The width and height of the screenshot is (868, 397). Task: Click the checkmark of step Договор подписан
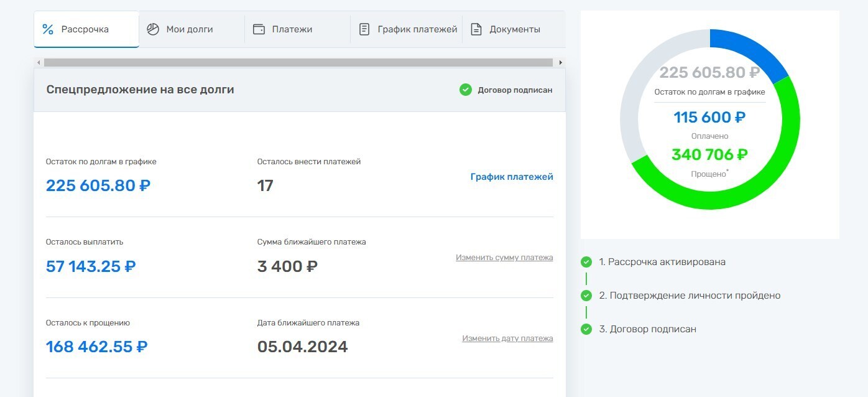[x=586, y=329]
